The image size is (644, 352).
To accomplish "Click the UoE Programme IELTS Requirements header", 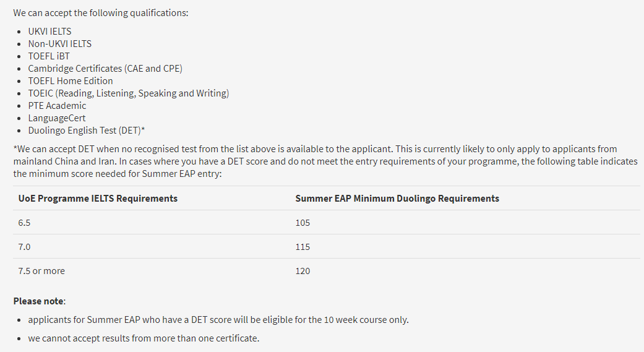I will click(98, 199).
